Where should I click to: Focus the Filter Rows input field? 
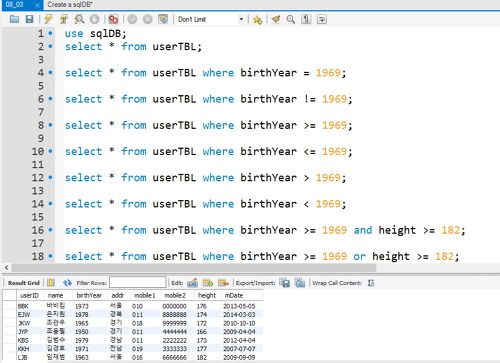click(138, 283)
